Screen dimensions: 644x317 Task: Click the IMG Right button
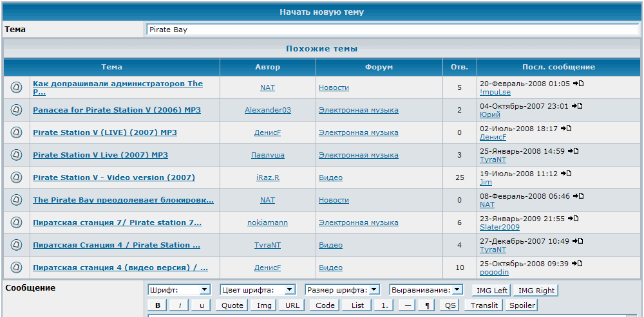(536, 291)
